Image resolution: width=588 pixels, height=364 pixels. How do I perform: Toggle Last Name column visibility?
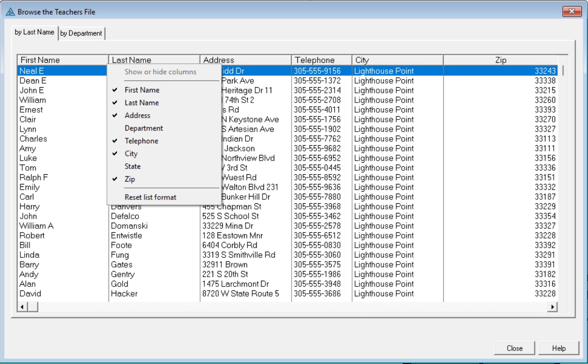pyautogui.click(x=141, y=103)
